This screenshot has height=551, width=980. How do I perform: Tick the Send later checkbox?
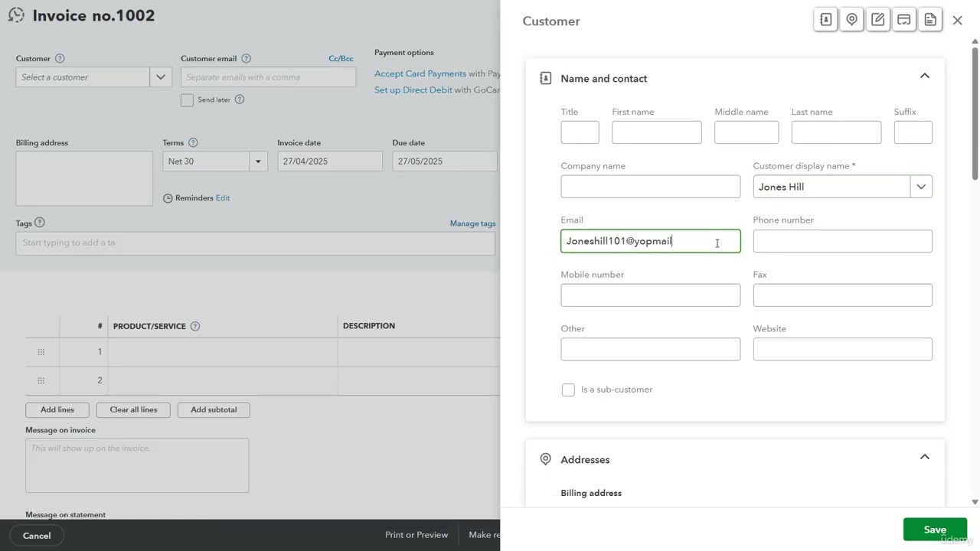pyautogui.click(x=187, y=100)
